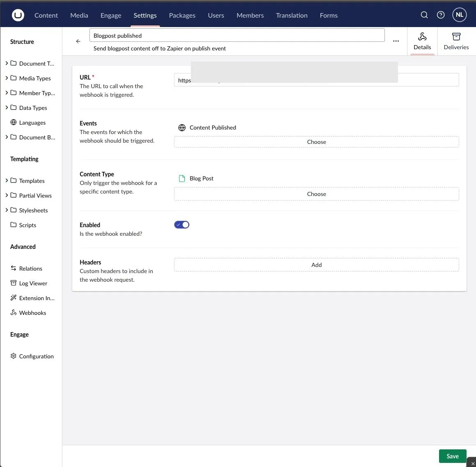The image size is (476, 467).
Task: Open the NL user avatar menu
Action: (x=459, y=14)
